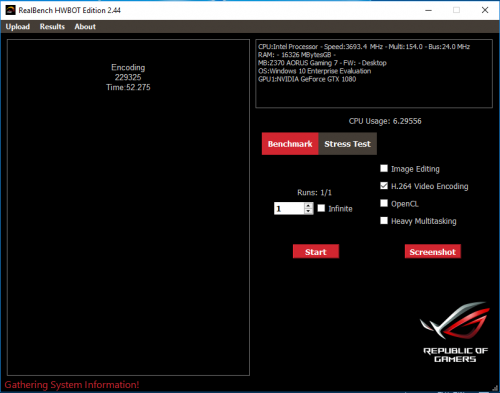
Task: Tick the Heavy Multitasking checkbox
Action: pos(384,220)
